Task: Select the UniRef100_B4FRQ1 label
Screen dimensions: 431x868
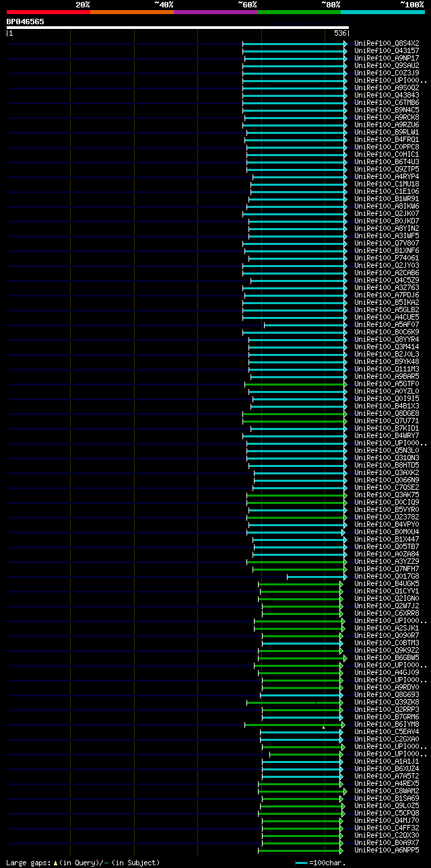Action: click(x=387, y=139)
